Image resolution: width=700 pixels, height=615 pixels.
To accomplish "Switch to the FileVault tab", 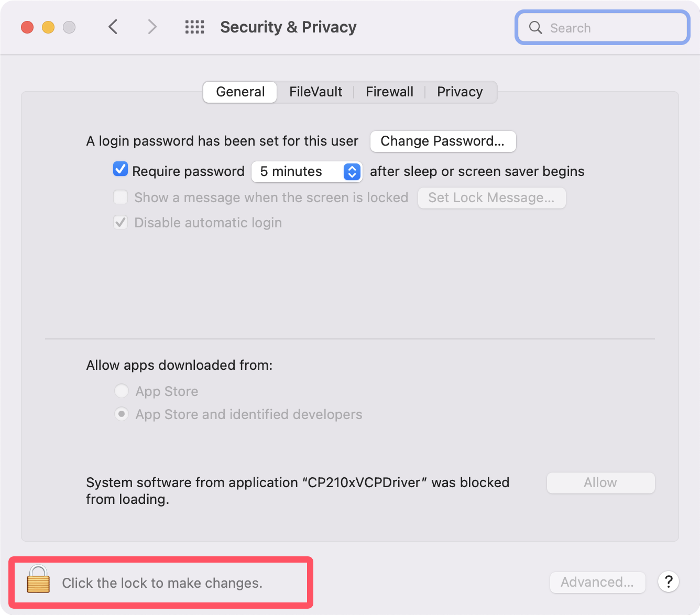I will coord(315,92).
